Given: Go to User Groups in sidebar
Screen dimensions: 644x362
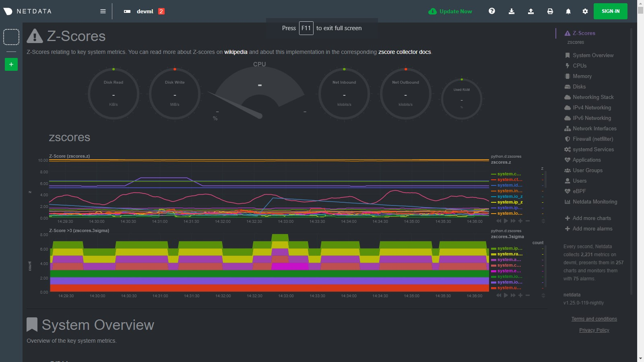Looking at the screenshot, I should pyautogui.click(x=584, y=171).
